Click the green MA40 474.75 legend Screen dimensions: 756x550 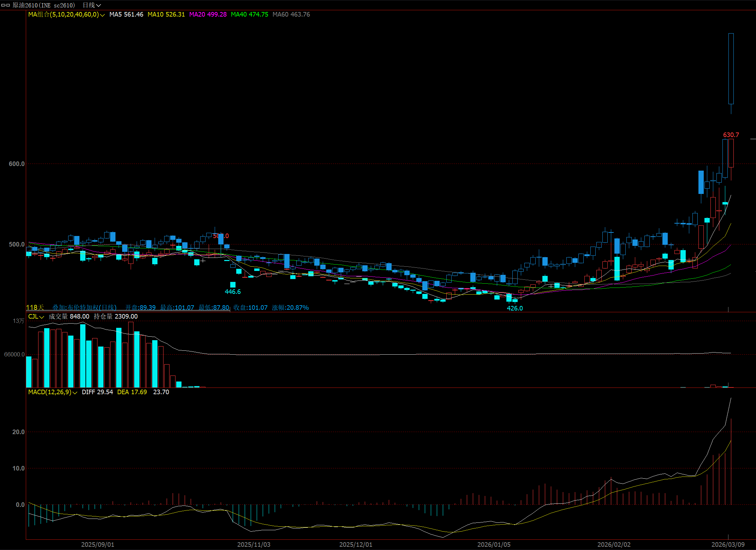249,14
